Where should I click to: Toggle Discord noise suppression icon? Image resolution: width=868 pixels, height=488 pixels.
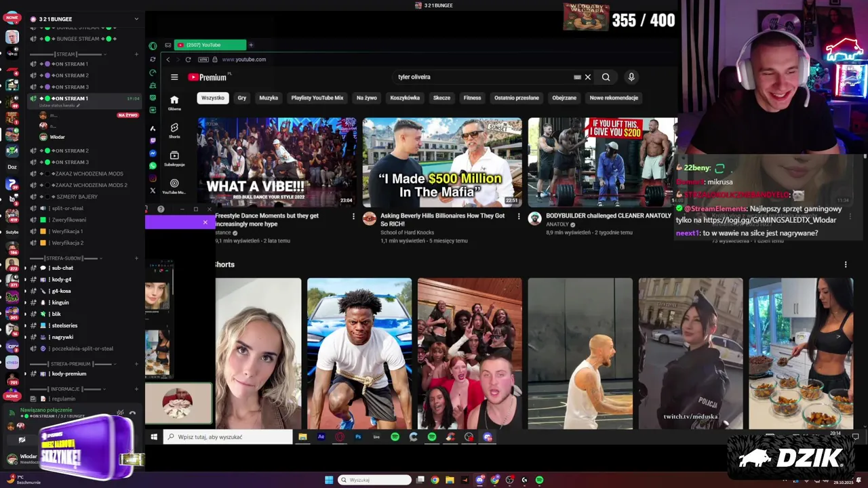(x=120, y=413)
